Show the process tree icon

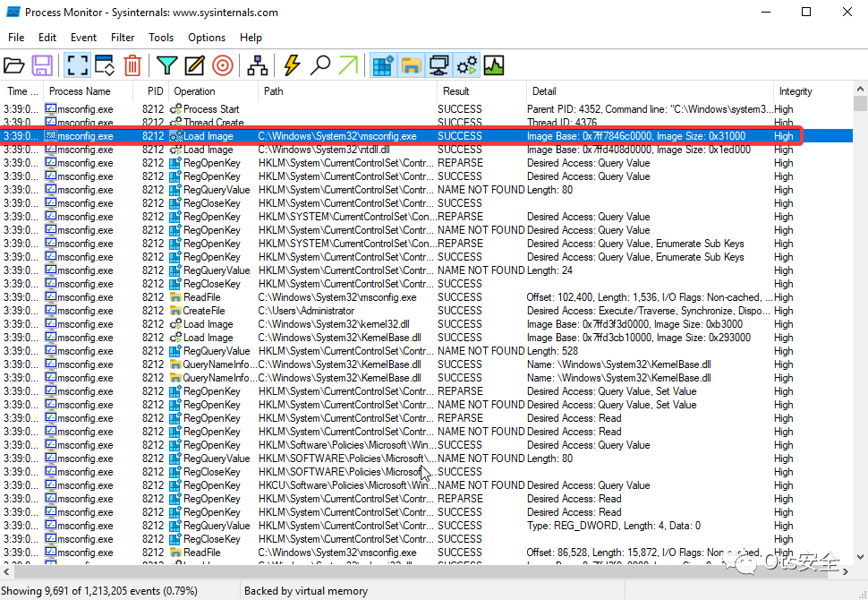[x=258, y=65]
